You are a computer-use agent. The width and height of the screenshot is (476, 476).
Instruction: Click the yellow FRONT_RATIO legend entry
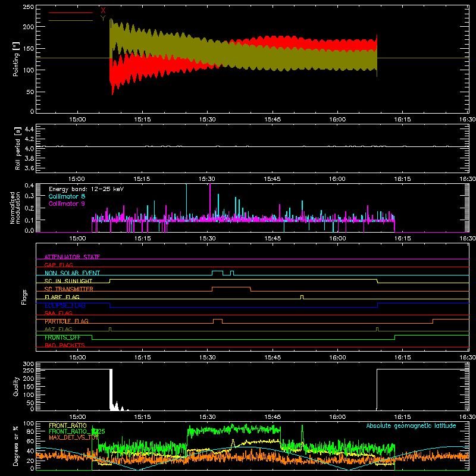click(68, 425)
